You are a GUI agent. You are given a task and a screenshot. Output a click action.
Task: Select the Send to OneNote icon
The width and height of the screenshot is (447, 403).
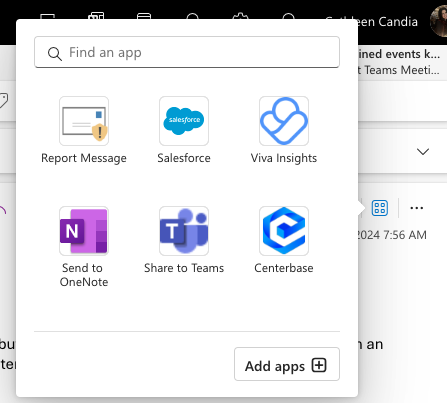[84, 231]
